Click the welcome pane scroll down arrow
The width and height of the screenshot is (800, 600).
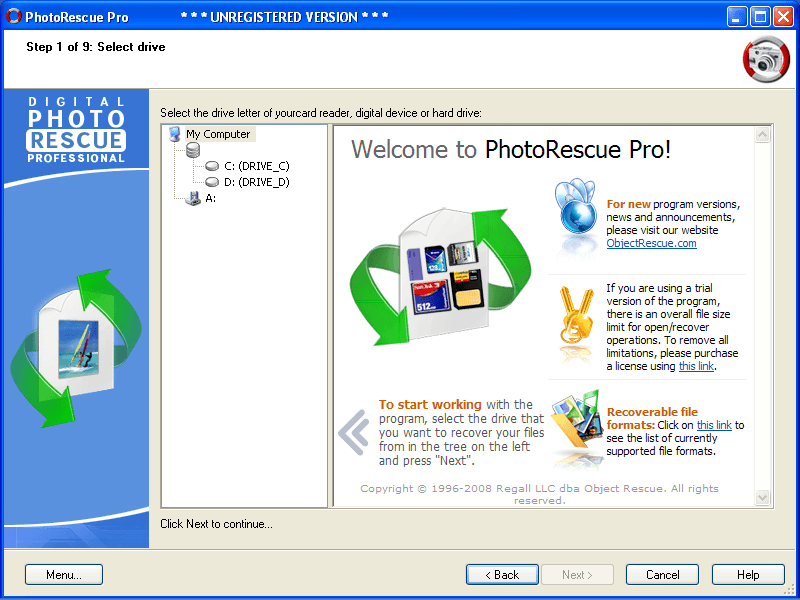click(763, 497)
